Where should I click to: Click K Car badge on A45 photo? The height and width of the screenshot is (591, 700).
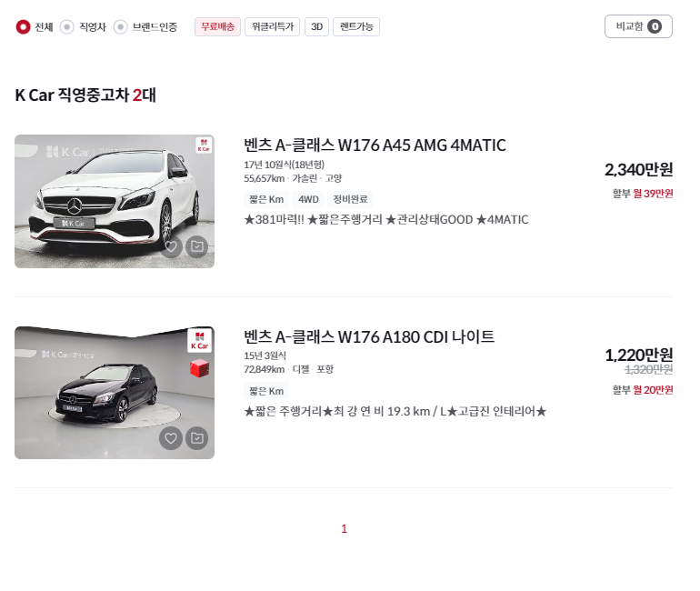click(x=204, y=145)
